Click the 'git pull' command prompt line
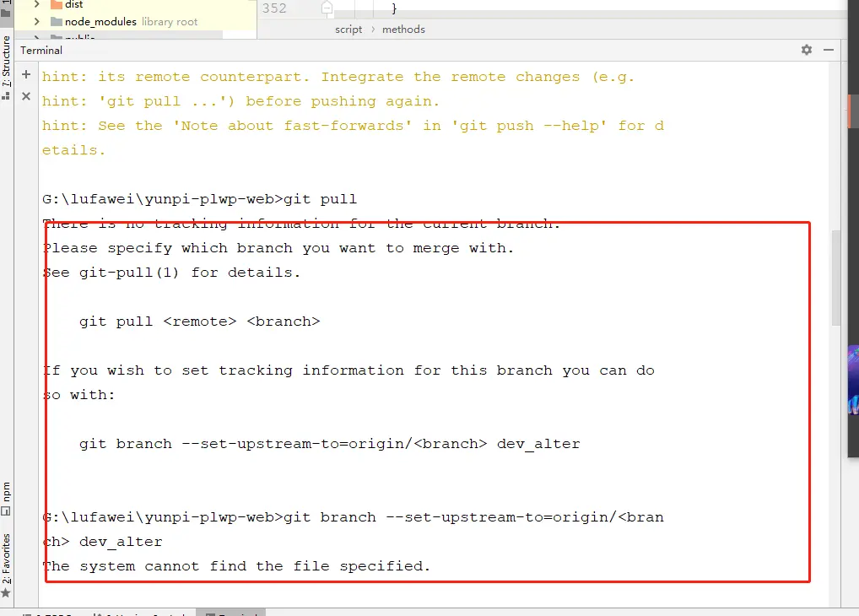Screen dimensions: 859x616 tap(199, 199)
